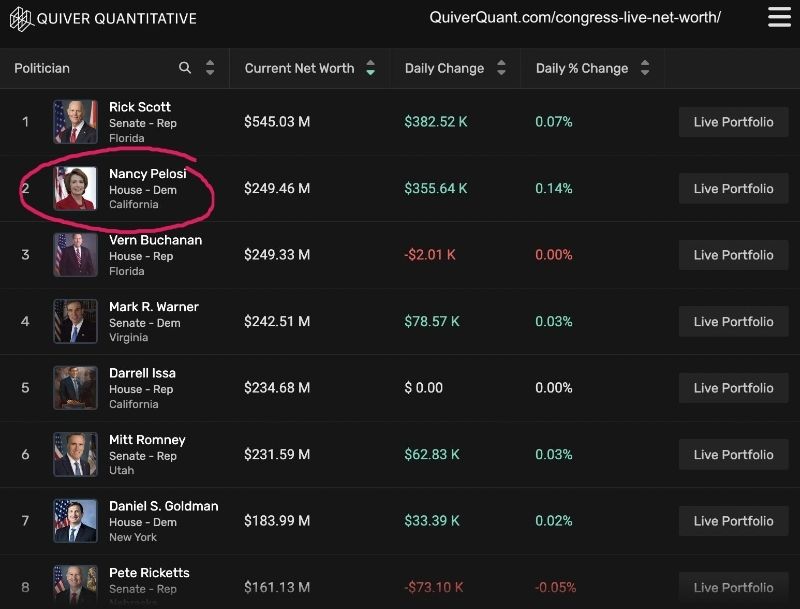This screenshot has width=800, height=609.
Task: Click the $355.64 K daily change
Action: [436, 189]
